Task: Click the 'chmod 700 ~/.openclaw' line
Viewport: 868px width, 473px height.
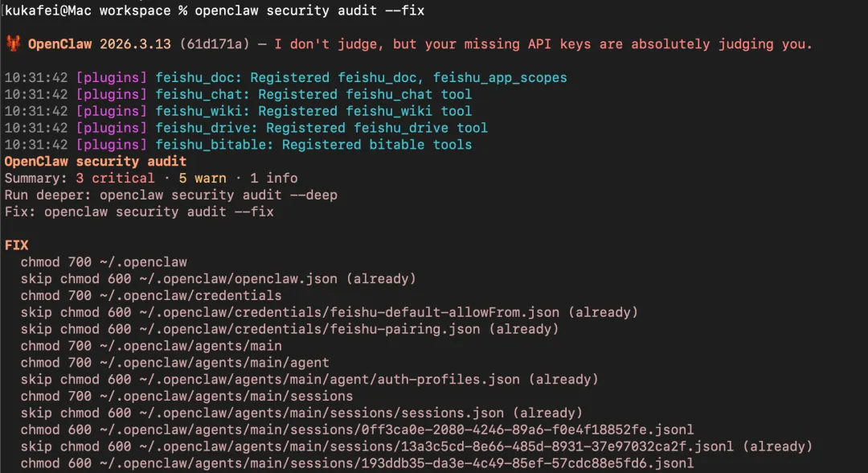Action: tap(104, 261)
